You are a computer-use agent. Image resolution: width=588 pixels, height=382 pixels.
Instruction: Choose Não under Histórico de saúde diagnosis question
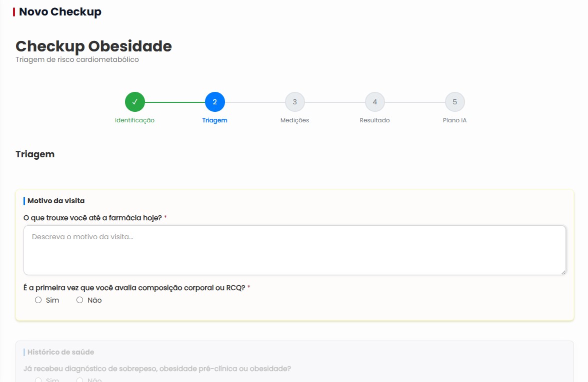coord(79,380)
